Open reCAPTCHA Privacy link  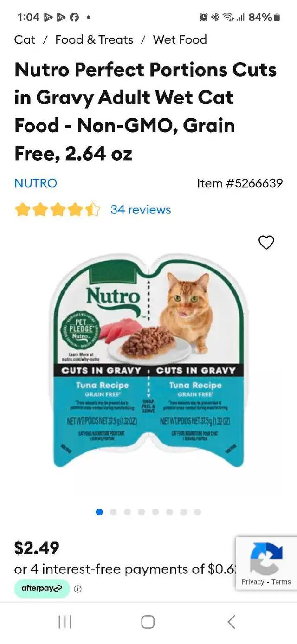pyautogui.click(x=252, y=582)
